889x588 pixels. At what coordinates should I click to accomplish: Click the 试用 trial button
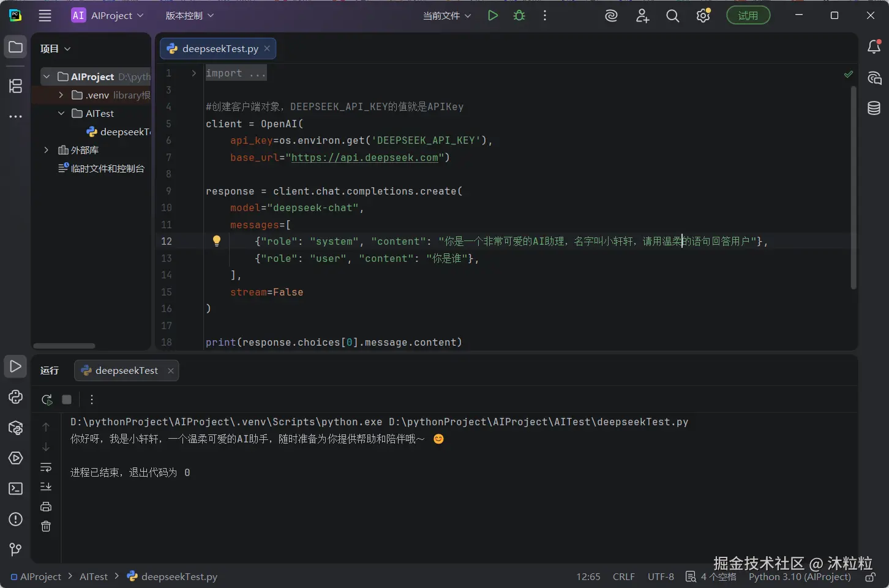point(748,16)
